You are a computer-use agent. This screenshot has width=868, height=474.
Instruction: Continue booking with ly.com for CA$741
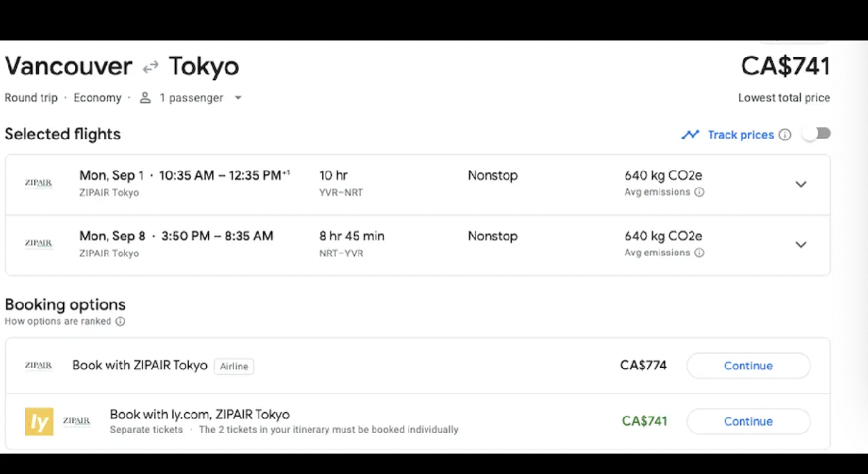coord(748,421)
